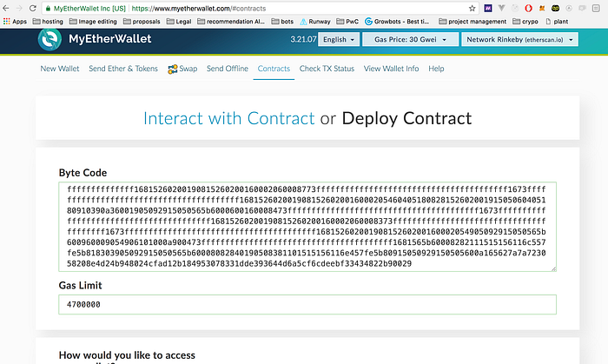Viewport: 608px width, 364px height.
Task: Reload the page with the refresh icon
Action: 33,8
